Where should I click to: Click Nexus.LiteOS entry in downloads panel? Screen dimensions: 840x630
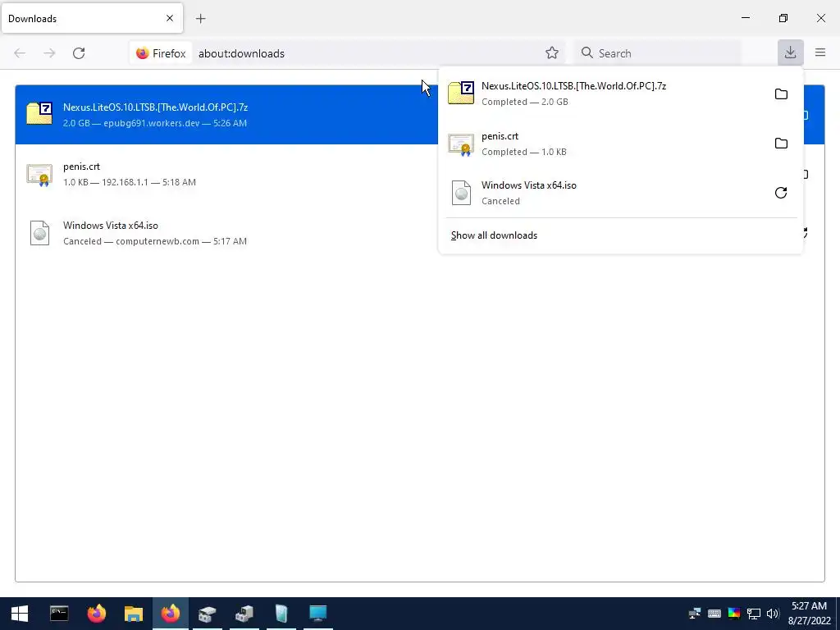tap(605, 94)
